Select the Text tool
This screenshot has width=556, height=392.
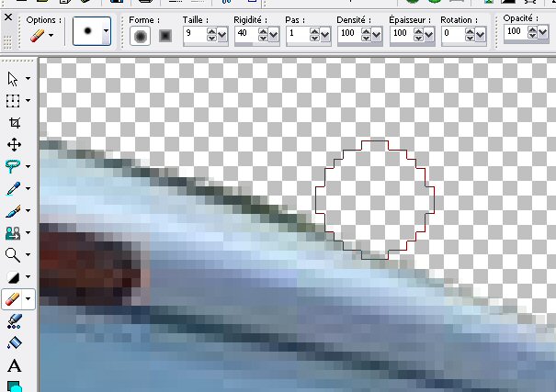coord(14,365)
